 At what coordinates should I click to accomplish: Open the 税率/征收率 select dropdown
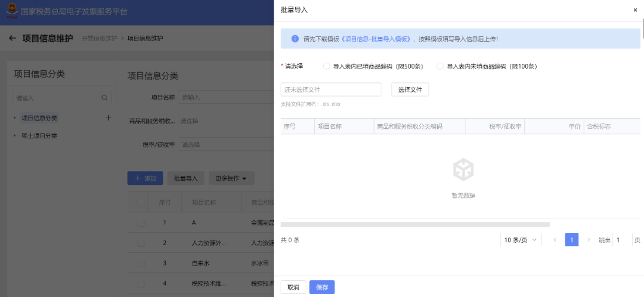pyautogui.click(x=227, y=144)
